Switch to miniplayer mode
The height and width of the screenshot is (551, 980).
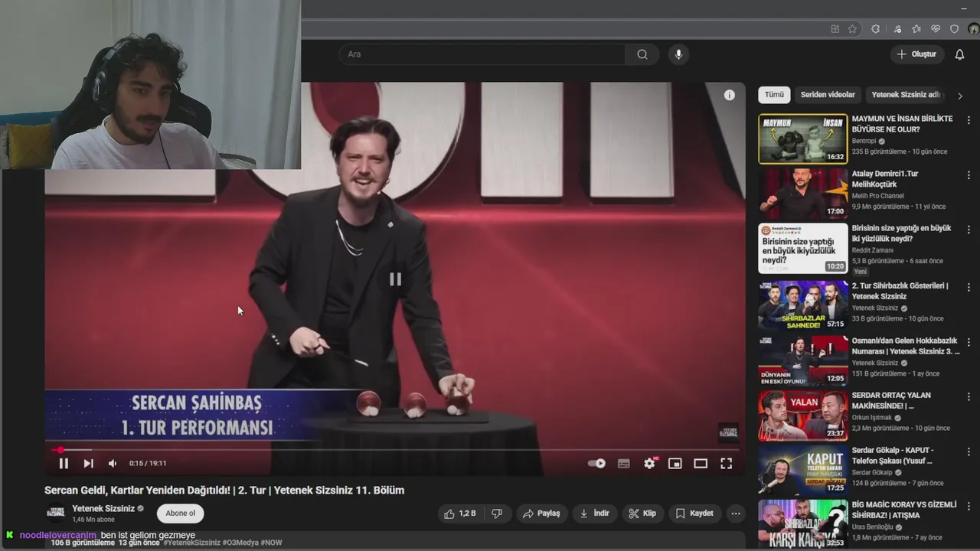[x=675, y=463]
